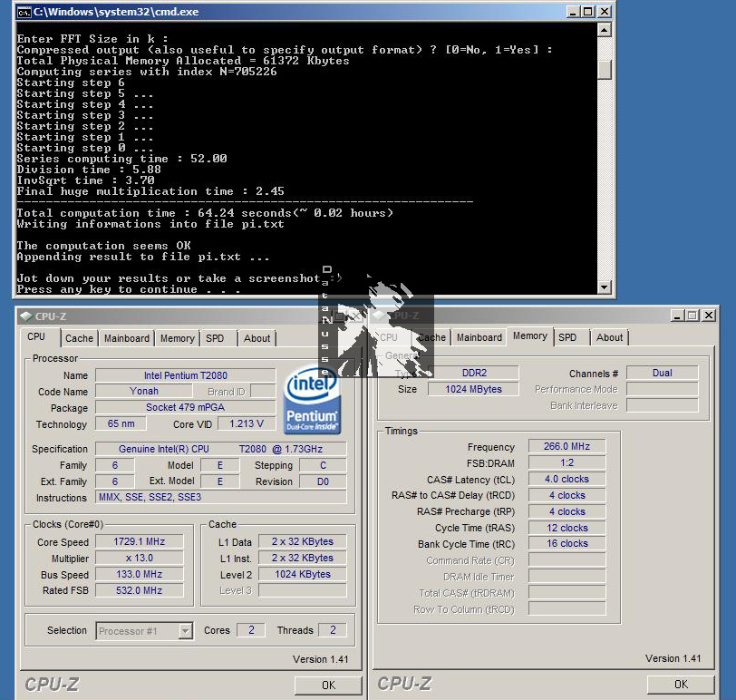Viewport: 736px width, 700px height.
Task: Click the Channels # value 'Dual'
Action: click(x=663, y=373)
